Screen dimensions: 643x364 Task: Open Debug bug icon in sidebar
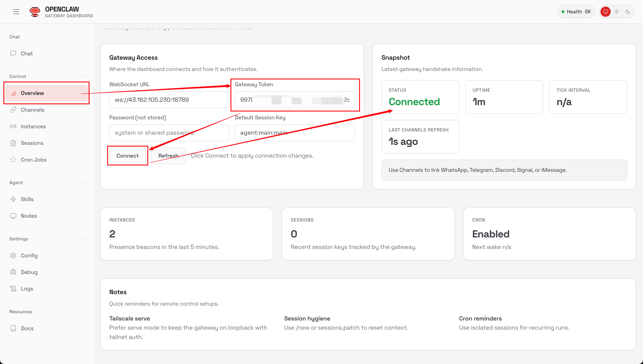click(x=13, y=272)
